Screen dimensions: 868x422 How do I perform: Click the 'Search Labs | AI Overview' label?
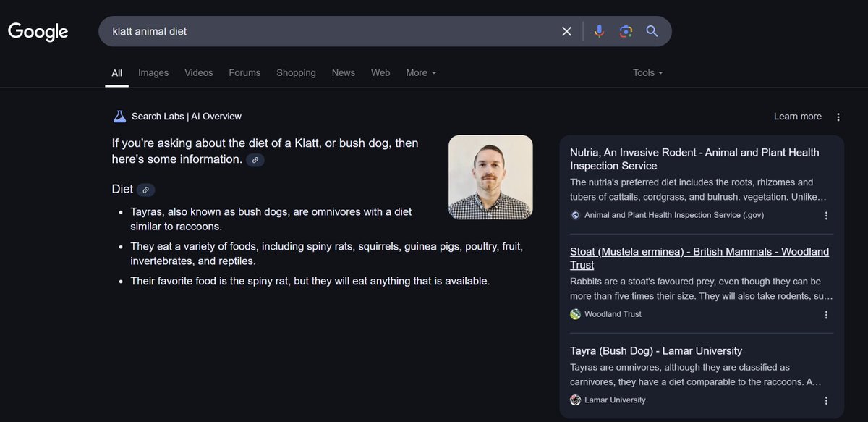(x=187, y=117)
